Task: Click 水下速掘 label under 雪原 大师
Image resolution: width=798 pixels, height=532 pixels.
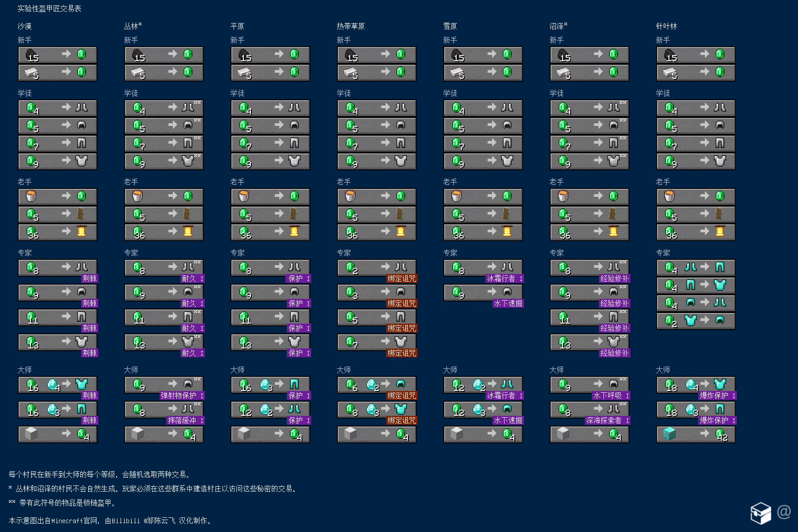Action: coord(508,420)
